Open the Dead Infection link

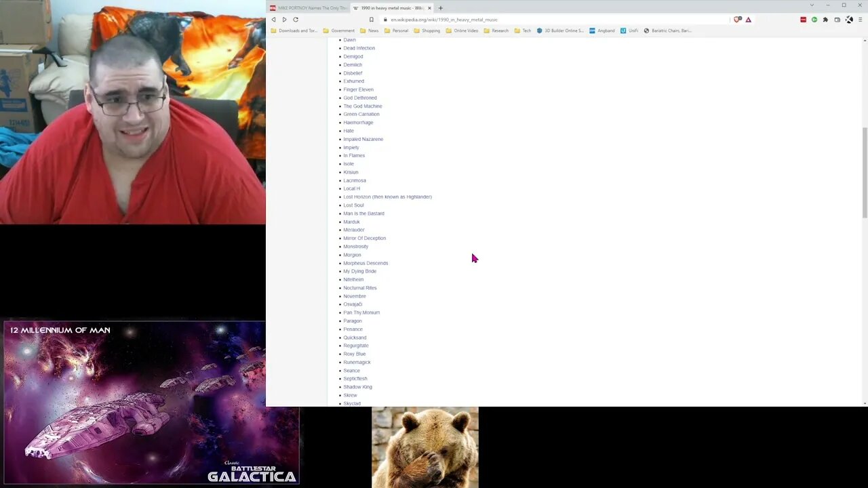(x=359, y=48)
